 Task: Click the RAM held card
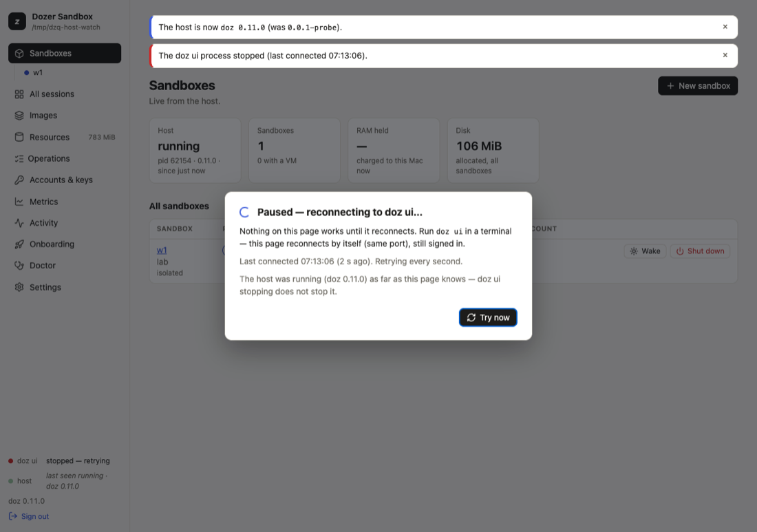click(x=394, y=151)
